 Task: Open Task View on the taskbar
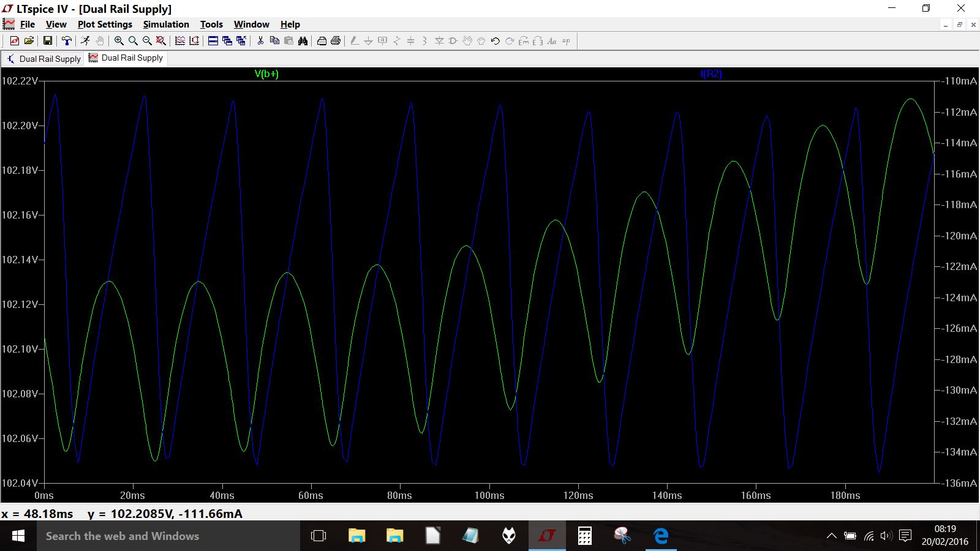tap(318, 536)
